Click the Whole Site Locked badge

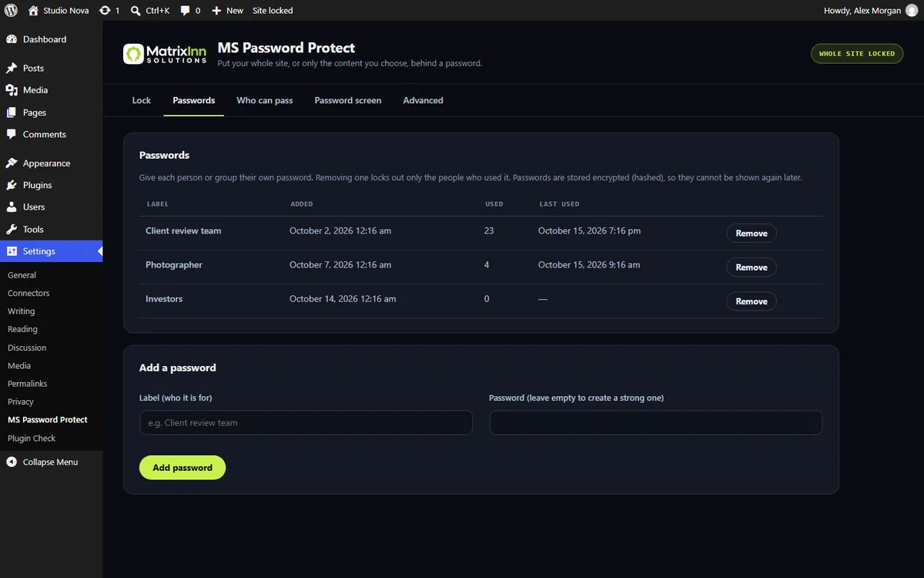click(857, 54)
